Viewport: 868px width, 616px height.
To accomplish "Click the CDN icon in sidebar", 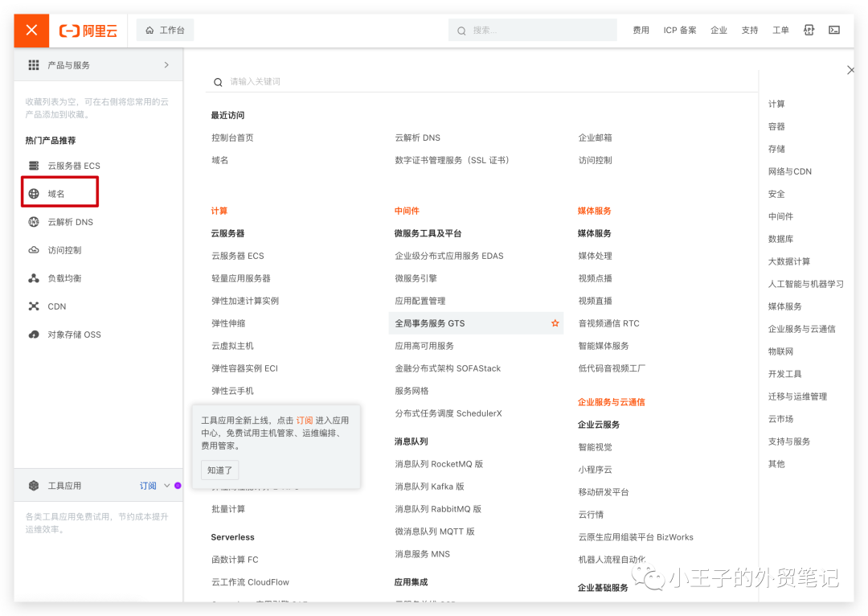I will point(34,306).
